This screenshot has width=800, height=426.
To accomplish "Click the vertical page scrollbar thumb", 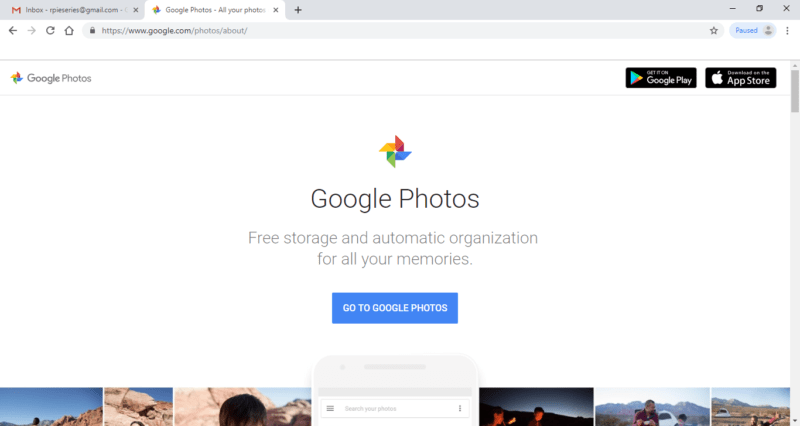I will (795, 91).
